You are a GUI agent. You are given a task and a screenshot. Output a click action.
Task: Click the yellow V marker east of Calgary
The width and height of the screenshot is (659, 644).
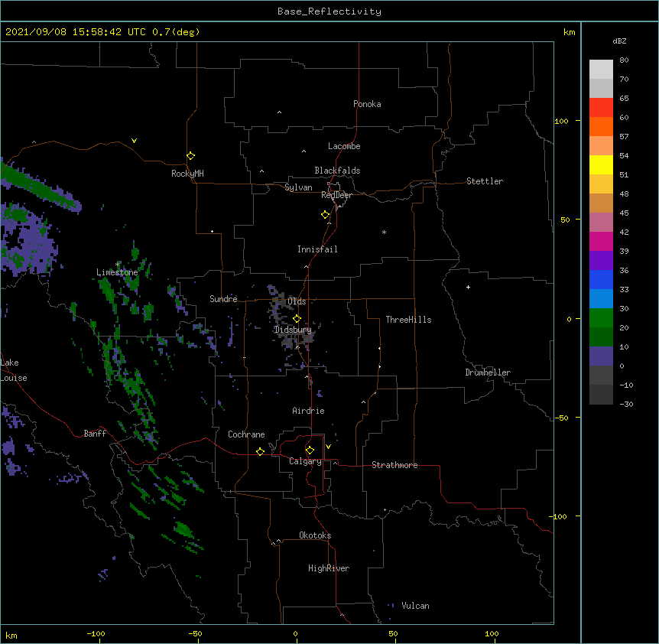[x=328, y=447]
